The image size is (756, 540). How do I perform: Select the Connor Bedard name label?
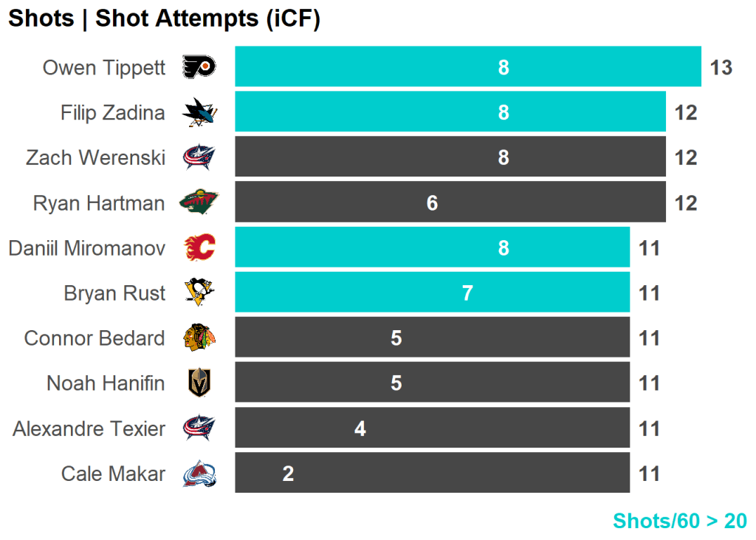[94, 338]
